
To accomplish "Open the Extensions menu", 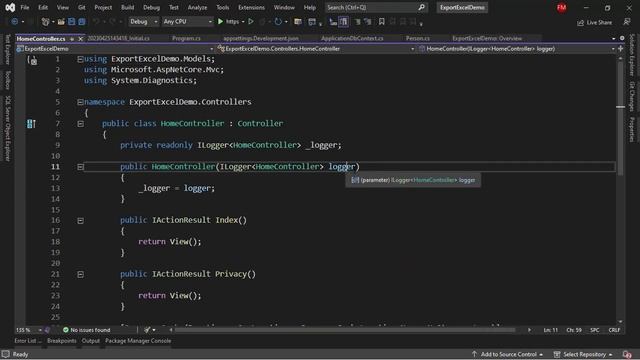I will [251, 7].
